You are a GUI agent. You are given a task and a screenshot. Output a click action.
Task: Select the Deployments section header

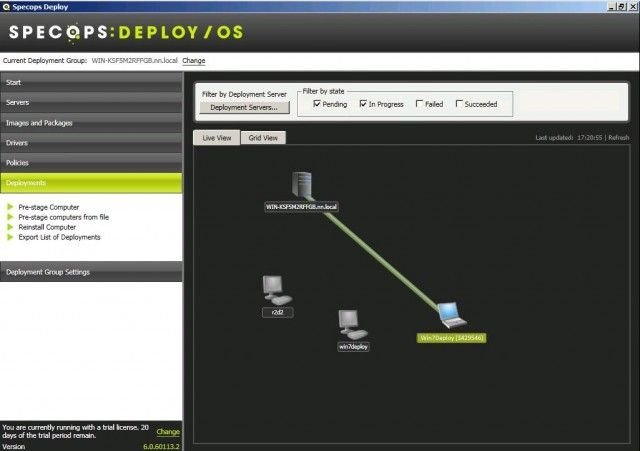91,183
